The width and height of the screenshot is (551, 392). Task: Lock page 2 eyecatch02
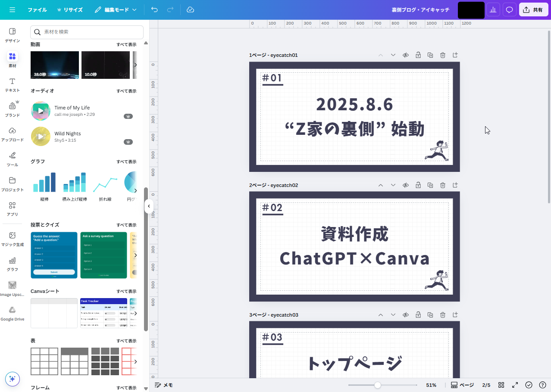[x=418, y=185]
